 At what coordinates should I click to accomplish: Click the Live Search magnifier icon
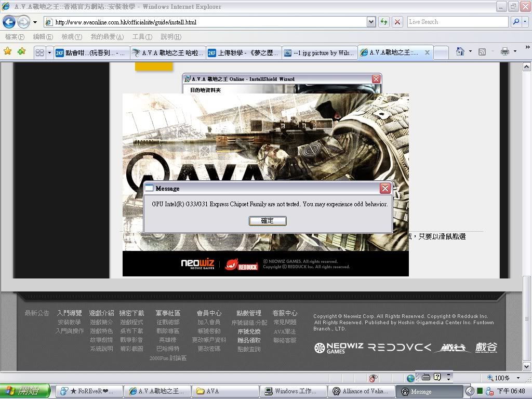coord(516,22)
